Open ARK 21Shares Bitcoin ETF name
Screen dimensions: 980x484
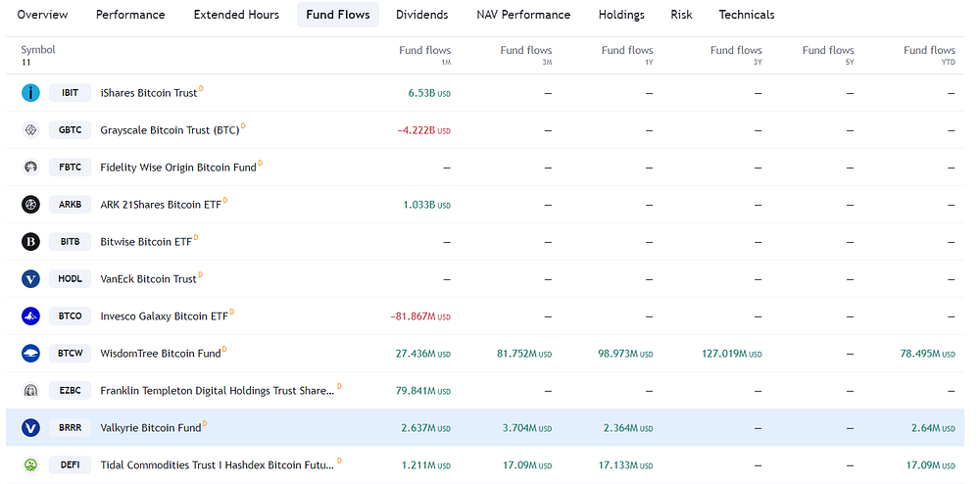(161, 205)
